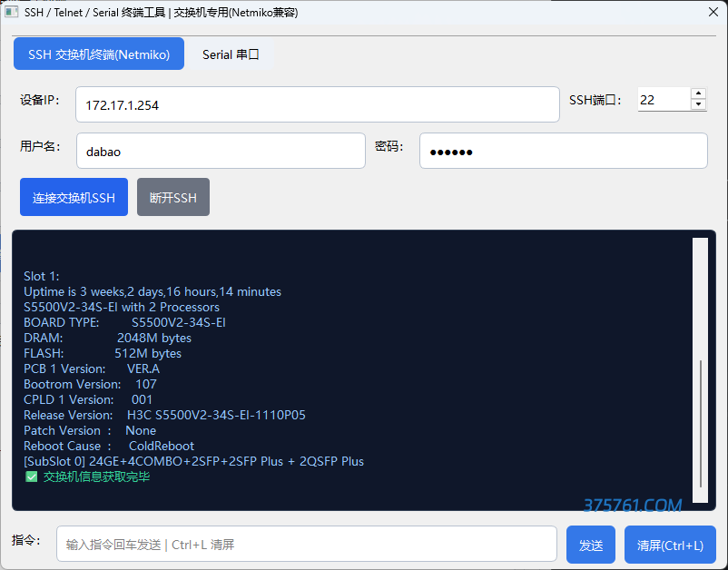
Task: Focus the SSH端口 port number field
Action: pos(664,99)
